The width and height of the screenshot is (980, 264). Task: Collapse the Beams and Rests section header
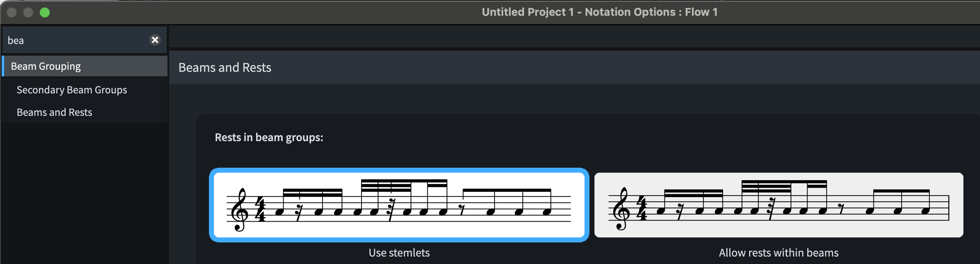(x=225, y=68)
